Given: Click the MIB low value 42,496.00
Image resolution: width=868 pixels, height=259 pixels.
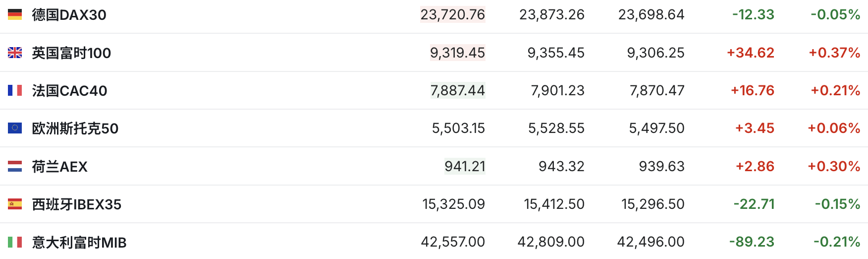Looking at the screenshot, I should [651, 242].
